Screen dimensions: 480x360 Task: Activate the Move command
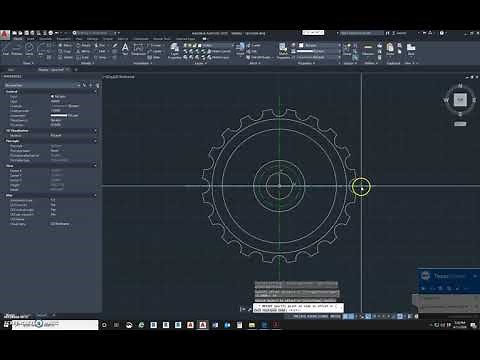(x=65, y=45)
